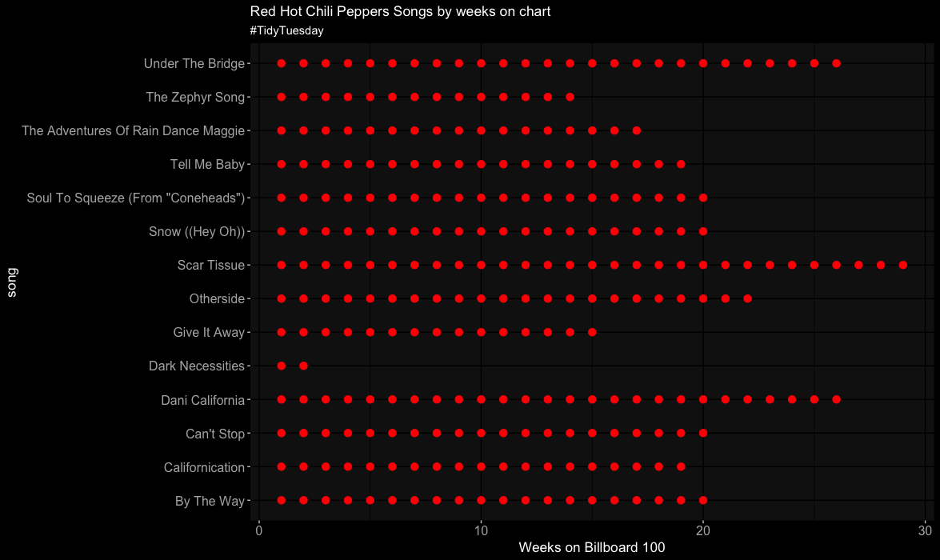Click the last dot in Give It Away row
Screen dimensions: 940x560
pyautogui.click(x=592, y=332)
